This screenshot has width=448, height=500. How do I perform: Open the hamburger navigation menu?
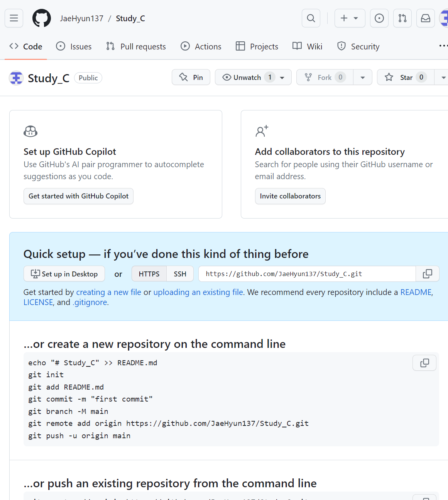pos(14,18)
